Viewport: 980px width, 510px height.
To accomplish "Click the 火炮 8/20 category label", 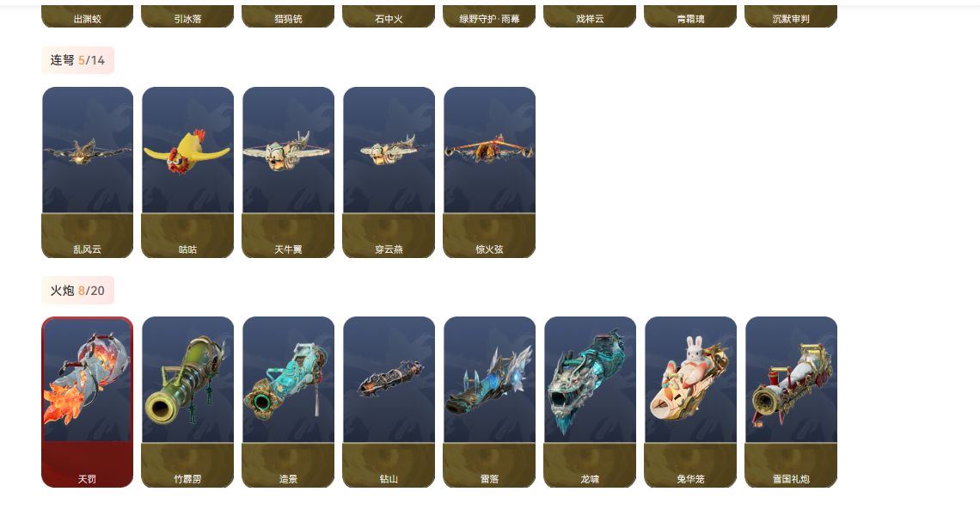I will pos(77,291).
